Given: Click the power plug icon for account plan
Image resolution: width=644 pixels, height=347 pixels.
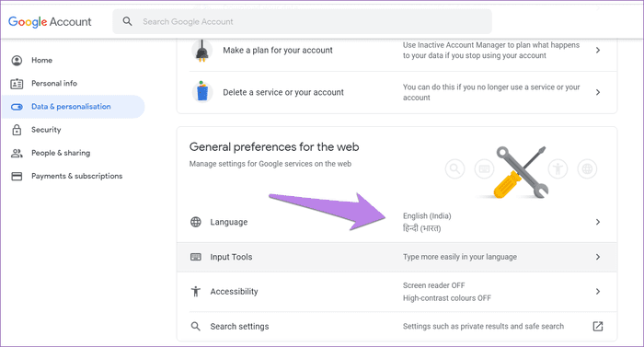Looking at the screenshot, I should [x=201, y=51].
